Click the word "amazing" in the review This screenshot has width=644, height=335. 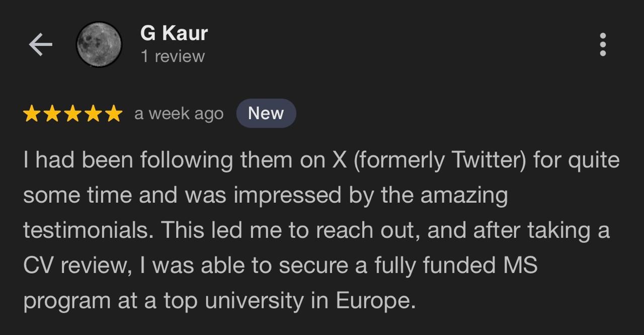coord(464,196)
